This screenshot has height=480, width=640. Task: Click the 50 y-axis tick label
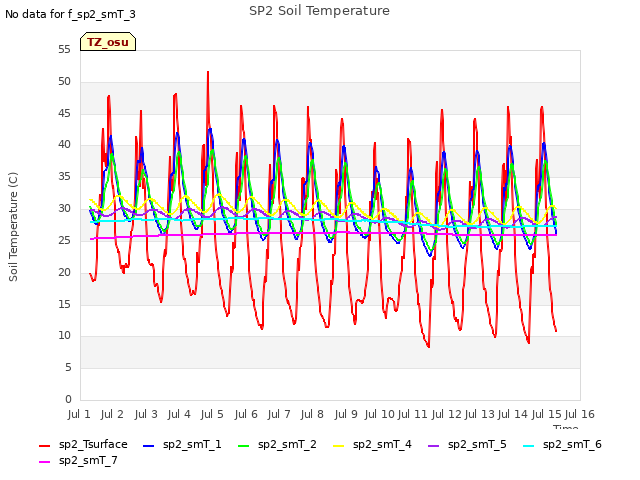[x=64, y=82]
